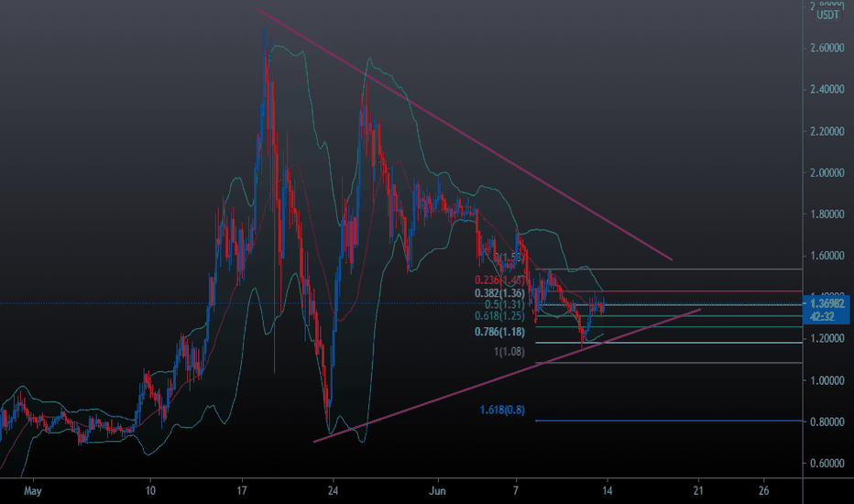Image resolution: width=854 pixels, height=504 pixels.
Task: Select the blue 1.618 Fibonacci extension line
Action: point(669,421)
